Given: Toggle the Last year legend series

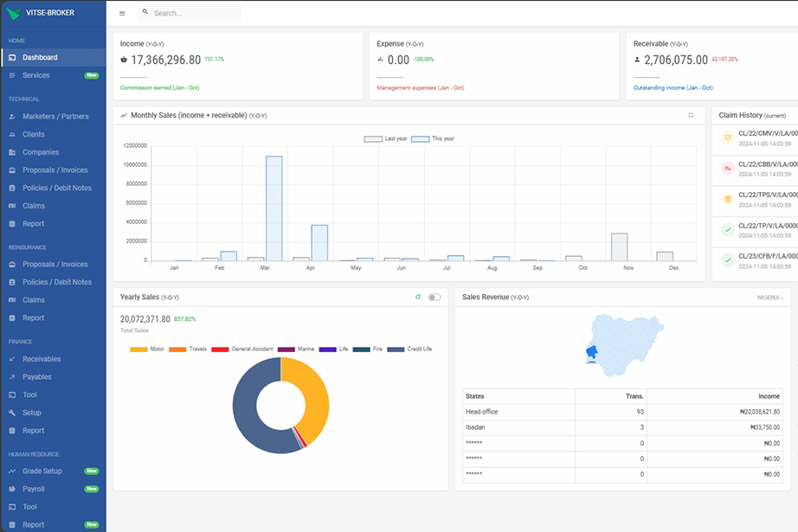Looking at the screenshot, I should [x=373, y=138].
